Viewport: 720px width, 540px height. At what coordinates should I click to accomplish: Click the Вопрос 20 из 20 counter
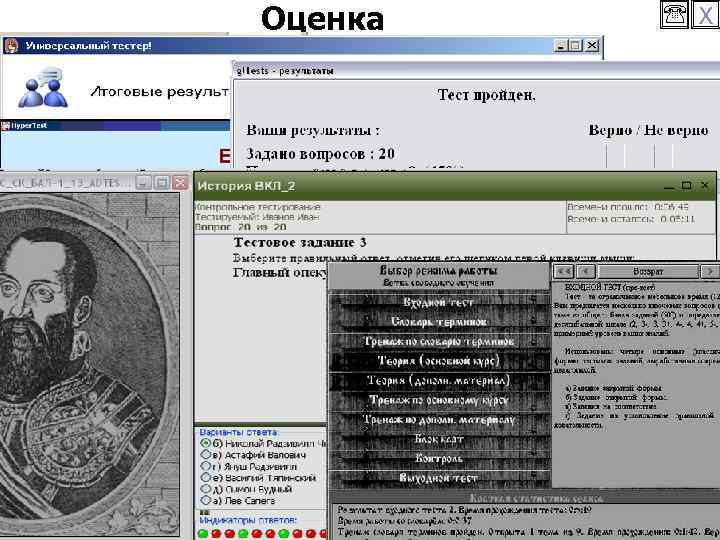[241, 227]
